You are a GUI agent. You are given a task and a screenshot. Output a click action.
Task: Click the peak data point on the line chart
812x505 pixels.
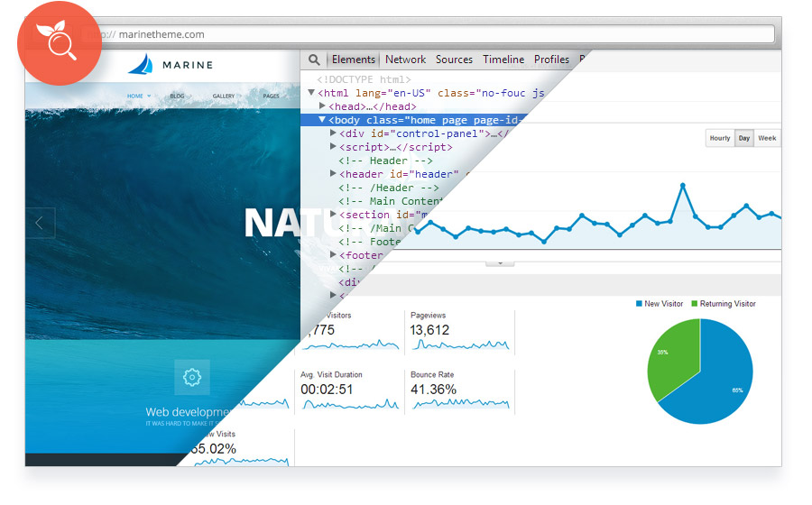683,185
